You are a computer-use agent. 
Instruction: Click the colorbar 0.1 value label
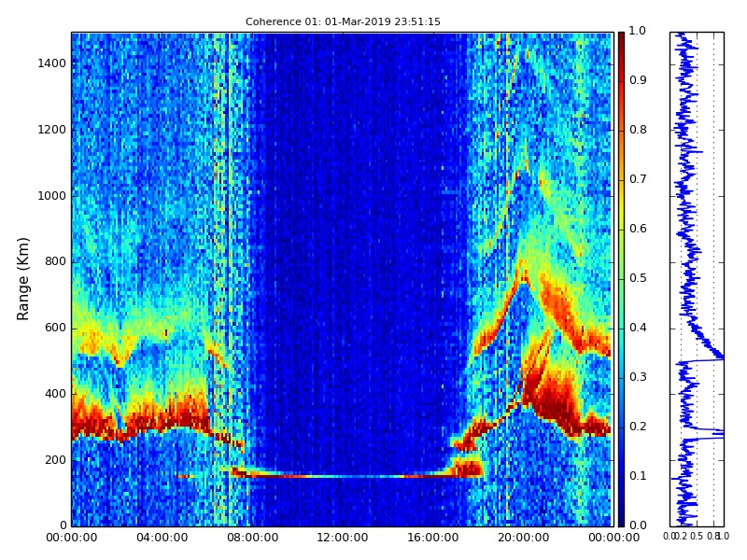point(638,476)
